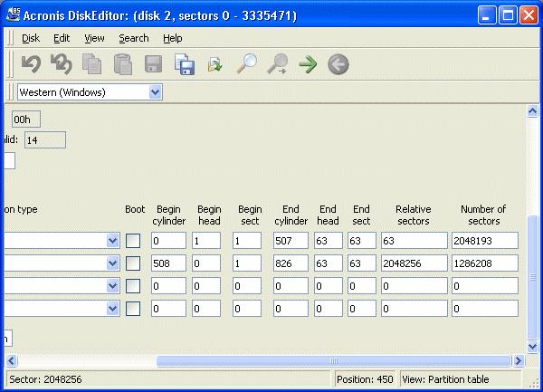The image size is (543, 392).
Task: Click Number of sectors field containing 1286208
Action: [485, 263]
